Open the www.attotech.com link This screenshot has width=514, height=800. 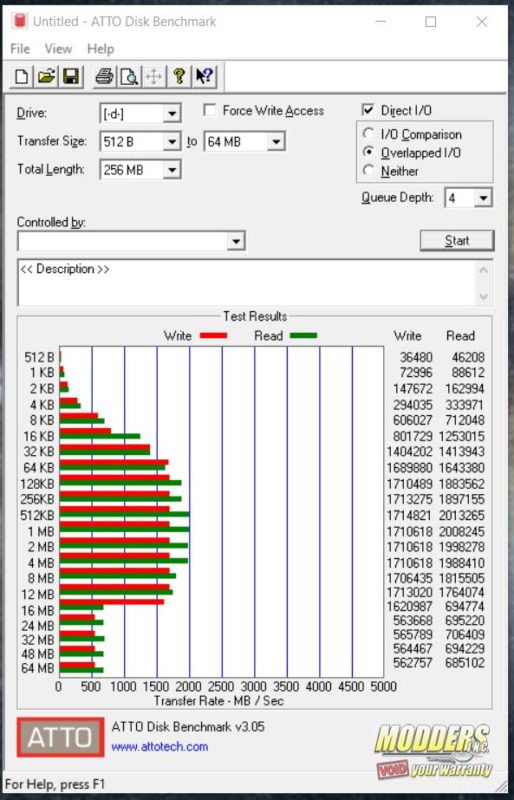click(x=160, y=746)
